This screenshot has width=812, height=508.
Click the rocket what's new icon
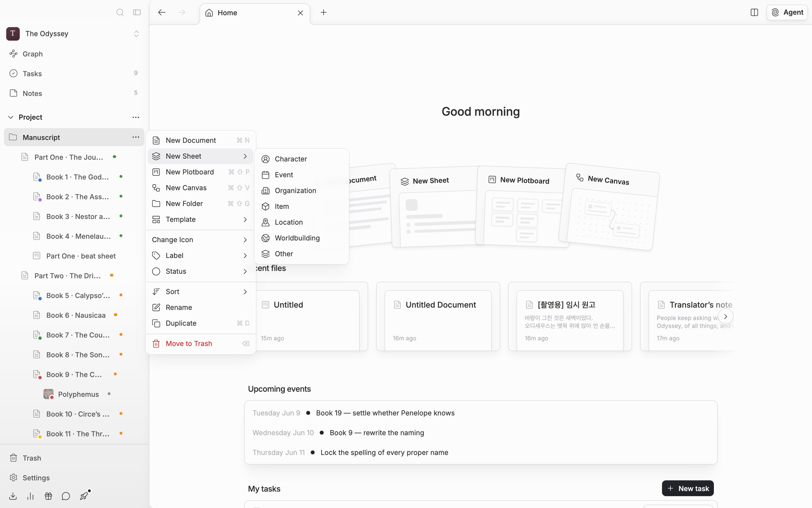click(x=84, y=496)
